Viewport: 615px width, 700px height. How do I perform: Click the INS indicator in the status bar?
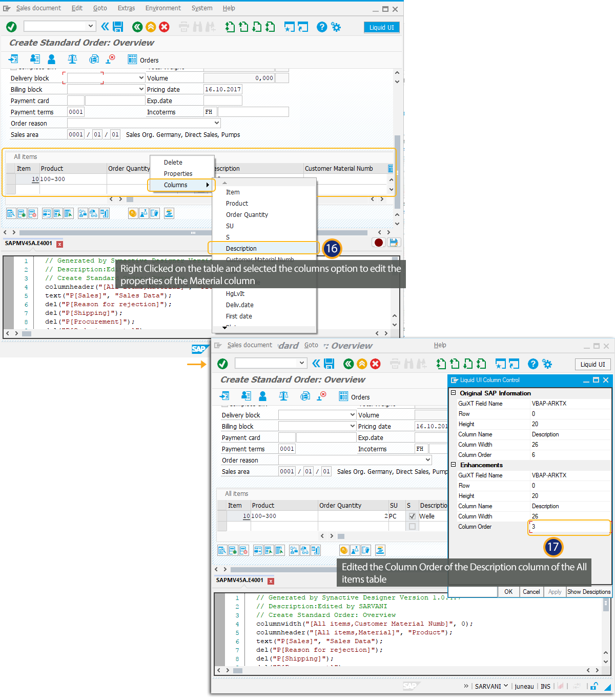[x=545, y=686]
